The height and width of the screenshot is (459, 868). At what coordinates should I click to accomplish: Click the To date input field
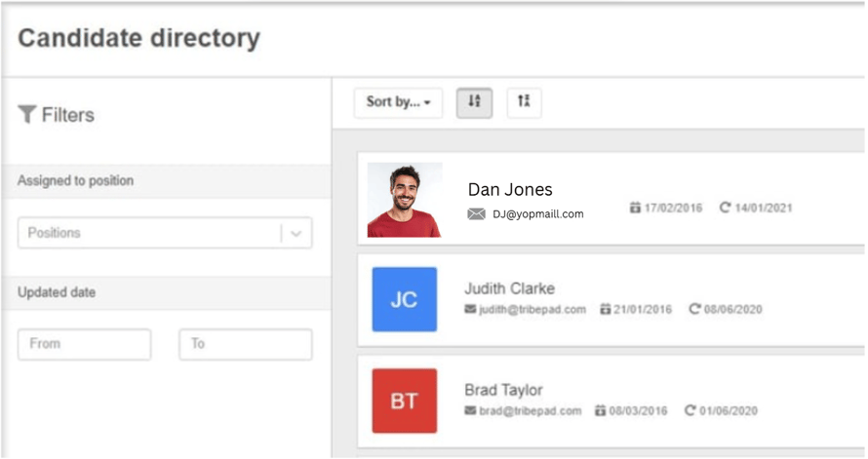[x=245, y=344]
